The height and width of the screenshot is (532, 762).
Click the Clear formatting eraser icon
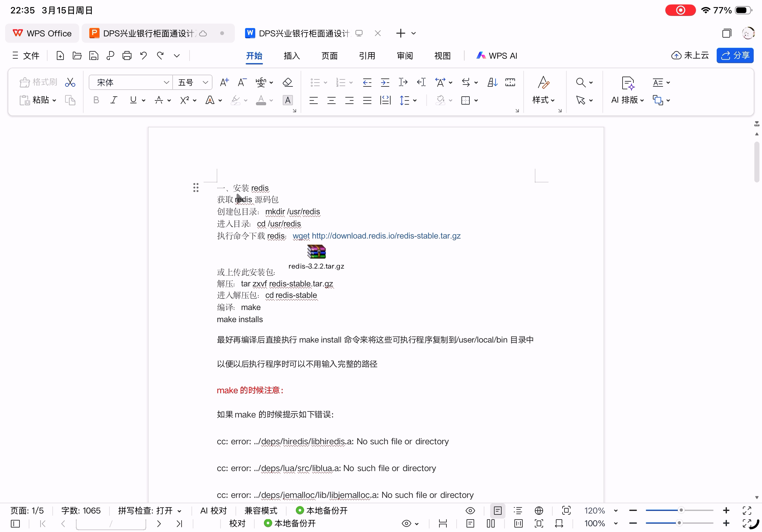(288, 82)
